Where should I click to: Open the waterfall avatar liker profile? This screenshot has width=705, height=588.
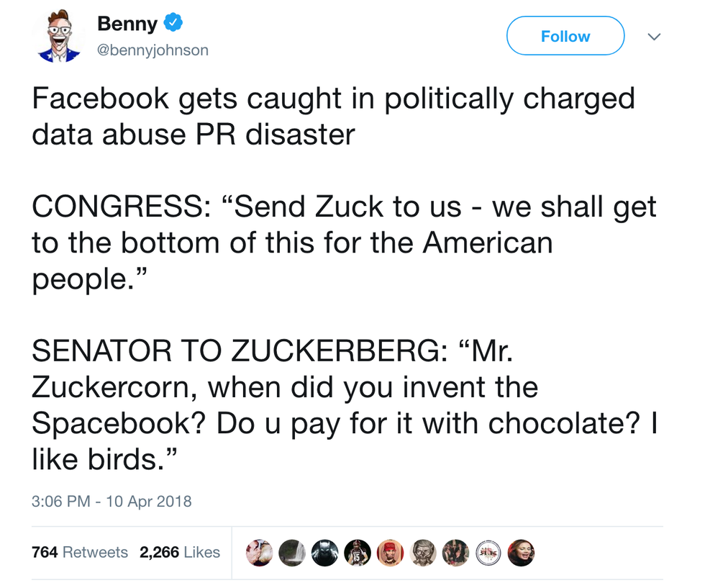291,553
